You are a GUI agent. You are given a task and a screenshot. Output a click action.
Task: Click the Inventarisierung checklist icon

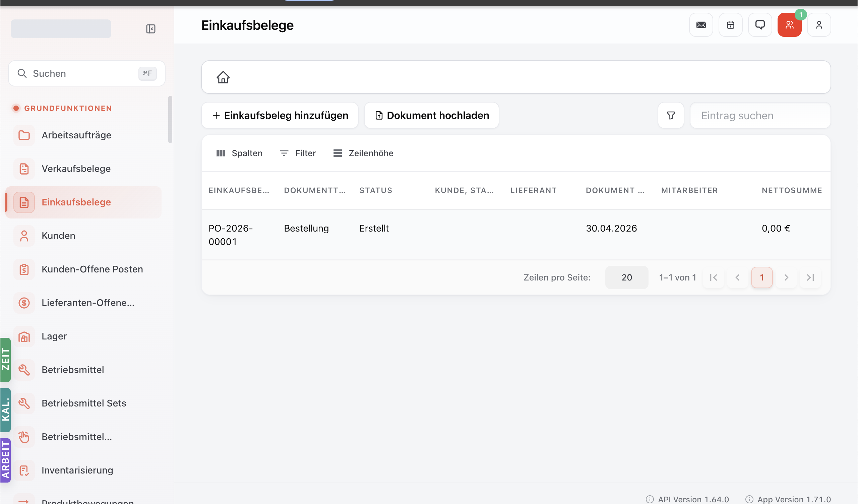click(x=24, y=470)
